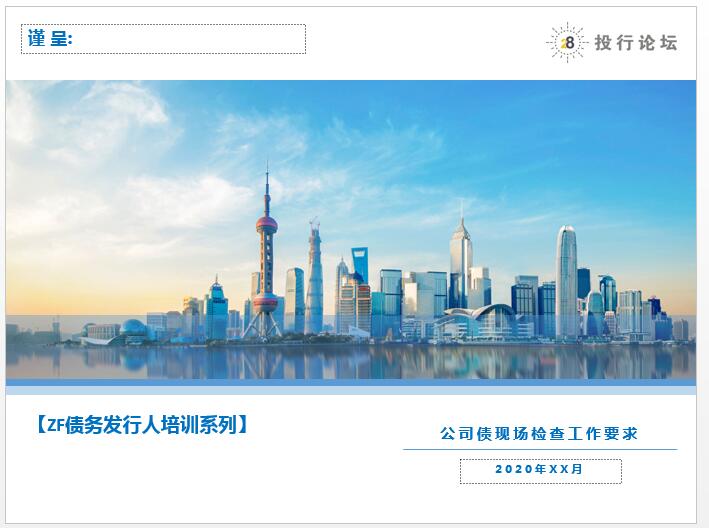Select the dark blue divider bar below photo
709x528 pixels.
coord(351,382)
